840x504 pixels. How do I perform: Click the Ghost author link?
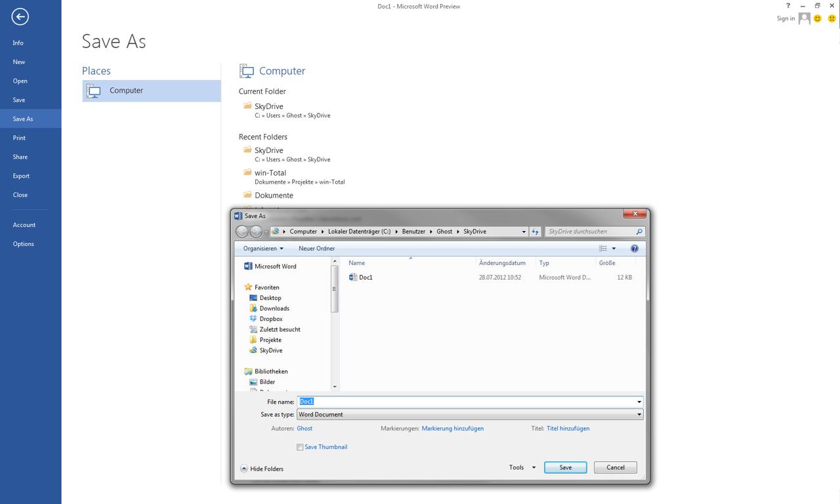click(x=304, y=429)
